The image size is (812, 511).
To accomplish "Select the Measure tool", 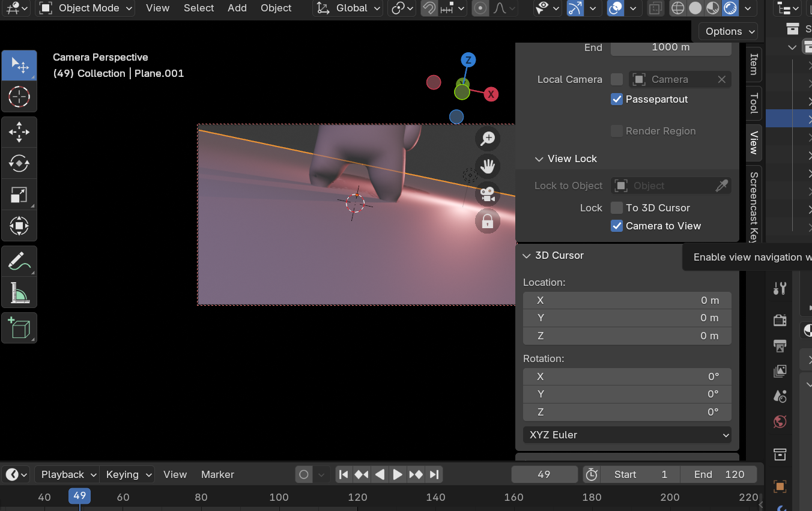I will coord(19,292).
